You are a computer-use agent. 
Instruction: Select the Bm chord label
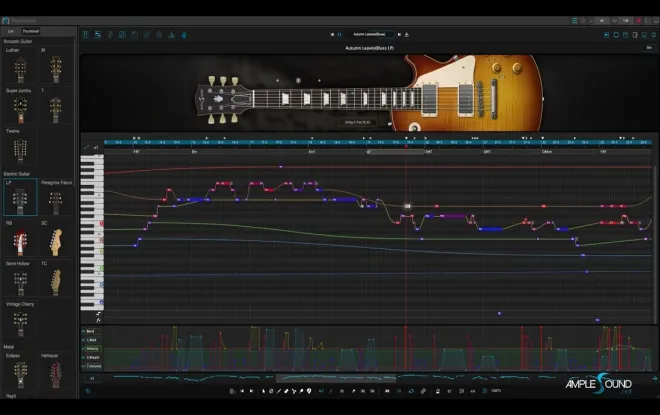click(194, 152)
